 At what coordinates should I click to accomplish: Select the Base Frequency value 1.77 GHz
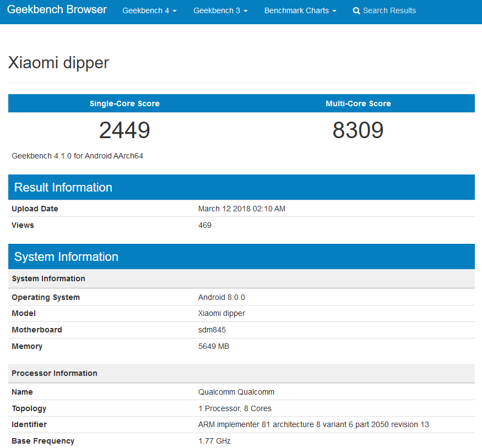coord(214,441)
